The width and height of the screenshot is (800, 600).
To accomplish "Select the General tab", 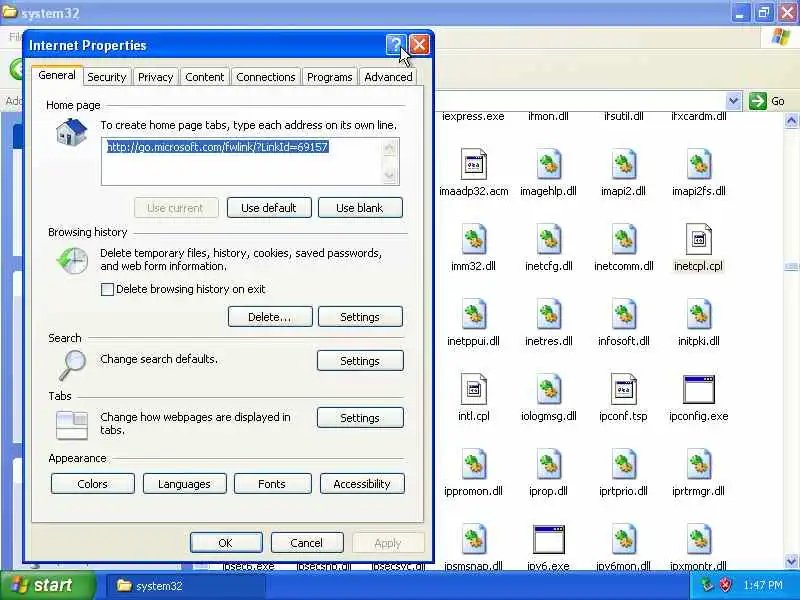I will tap(57, 76).
